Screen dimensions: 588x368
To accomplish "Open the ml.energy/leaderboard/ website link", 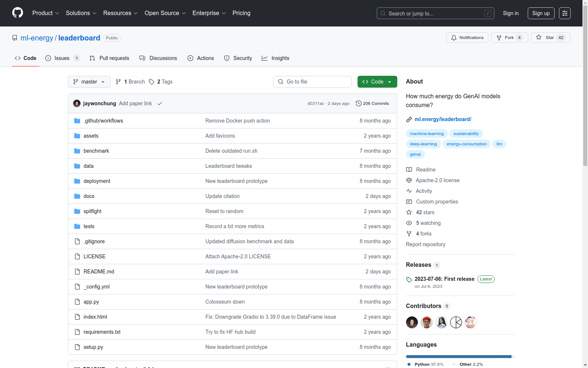I will point(443,119).
